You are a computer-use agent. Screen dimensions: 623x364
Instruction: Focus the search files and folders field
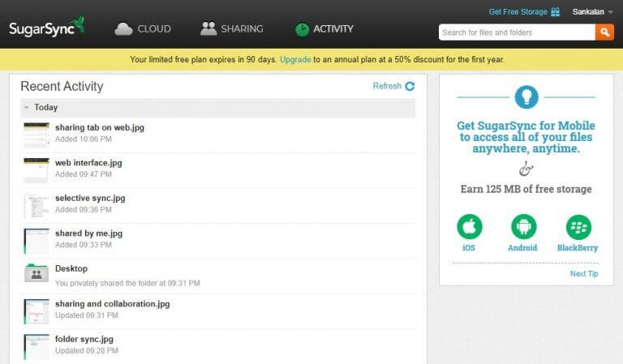pos(517,32)
